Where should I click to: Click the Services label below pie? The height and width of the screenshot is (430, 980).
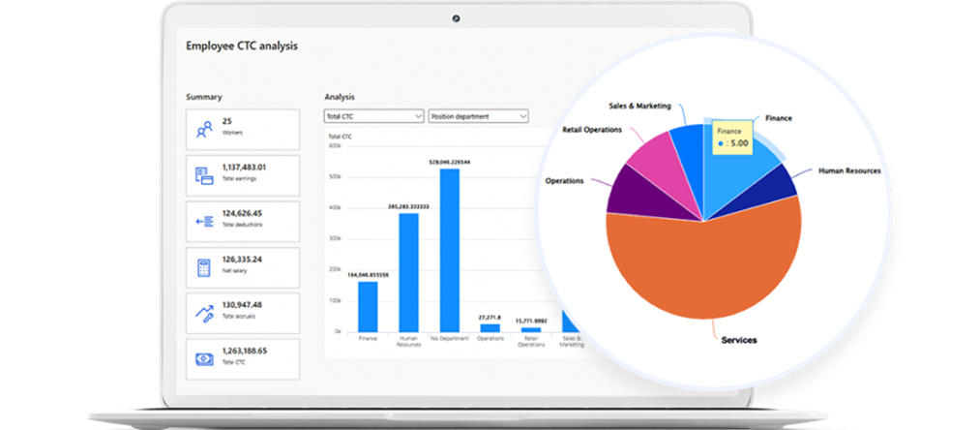click(738, 340)
